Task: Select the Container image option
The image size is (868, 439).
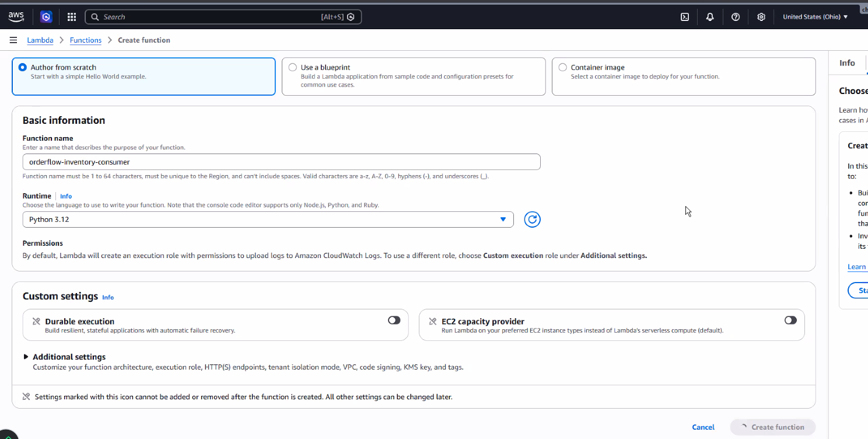Action: pyautogui.click(x=684, y=76)
